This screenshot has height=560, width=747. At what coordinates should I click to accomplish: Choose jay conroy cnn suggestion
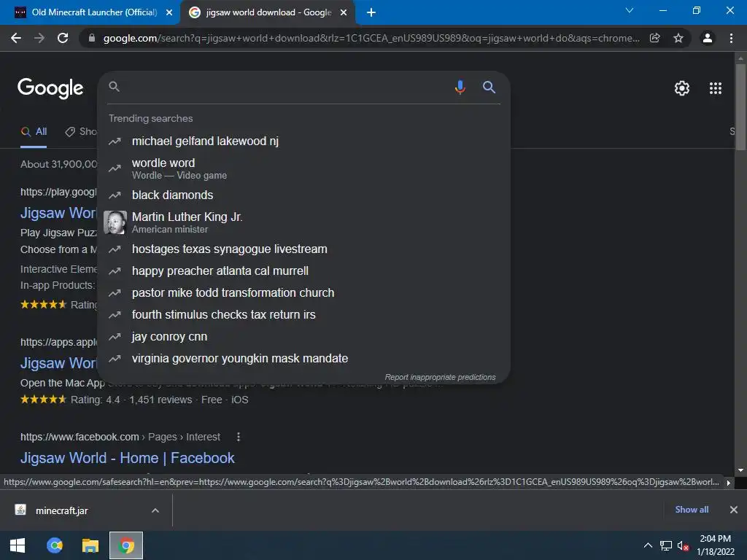coord(303,337)
